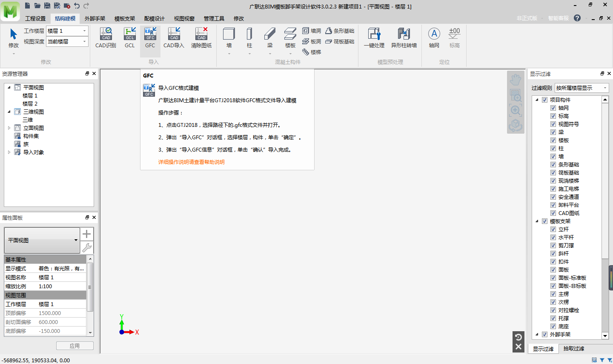Screen dimensions: 613x364
Task: Click the display filter scroll down arrow
Action: point(605,336)
